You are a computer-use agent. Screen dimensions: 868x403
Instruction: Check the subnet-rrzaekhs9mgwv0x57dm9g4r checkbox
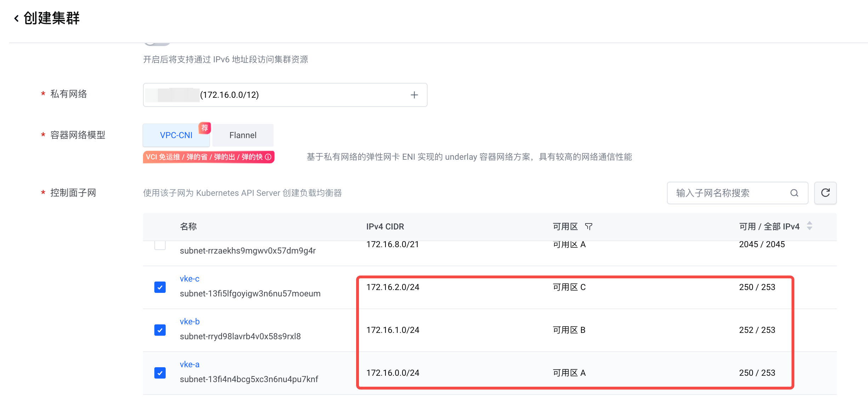pyautogui.click(x=160, y=245)
